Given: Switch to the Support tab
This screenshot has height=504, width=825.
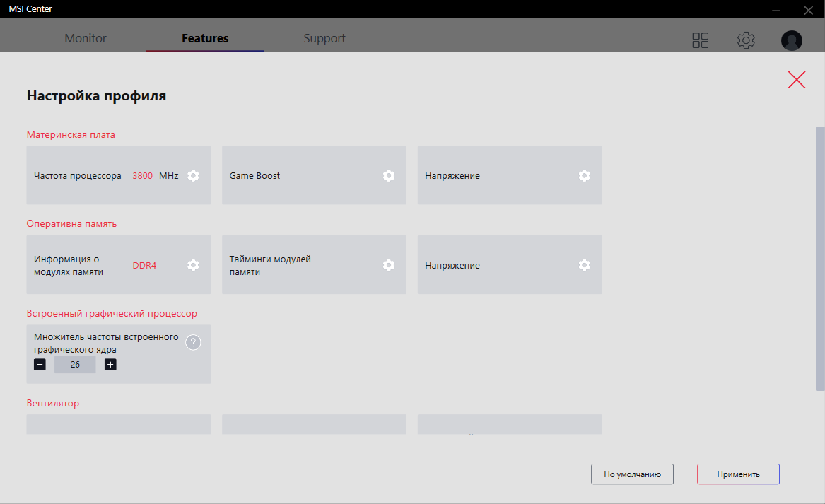Looking at the screenshot, I should pyautogui.click(x=324, y=39).
